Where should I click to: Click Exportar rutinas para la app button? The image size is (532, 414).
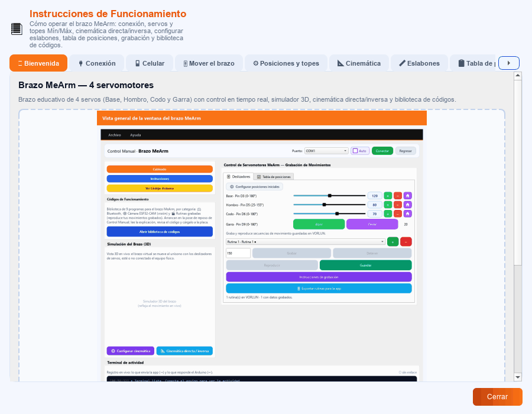click(319, 289)
